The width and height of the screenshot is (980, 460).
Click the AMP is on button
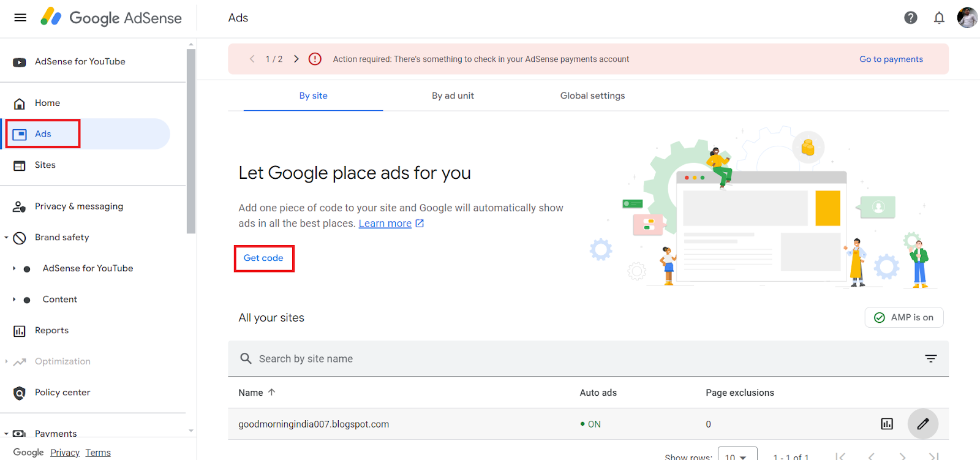pyautogui.click(x=904, y=317)
